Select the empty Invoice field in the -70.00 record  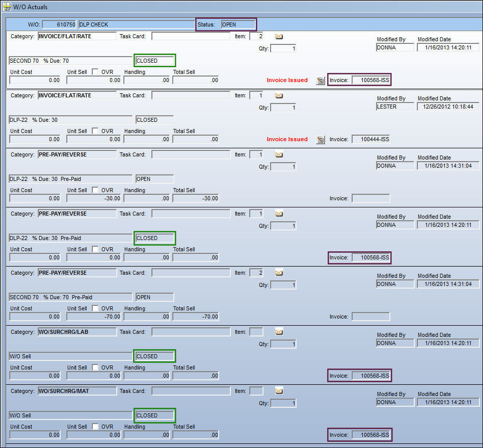click(371, 317)
